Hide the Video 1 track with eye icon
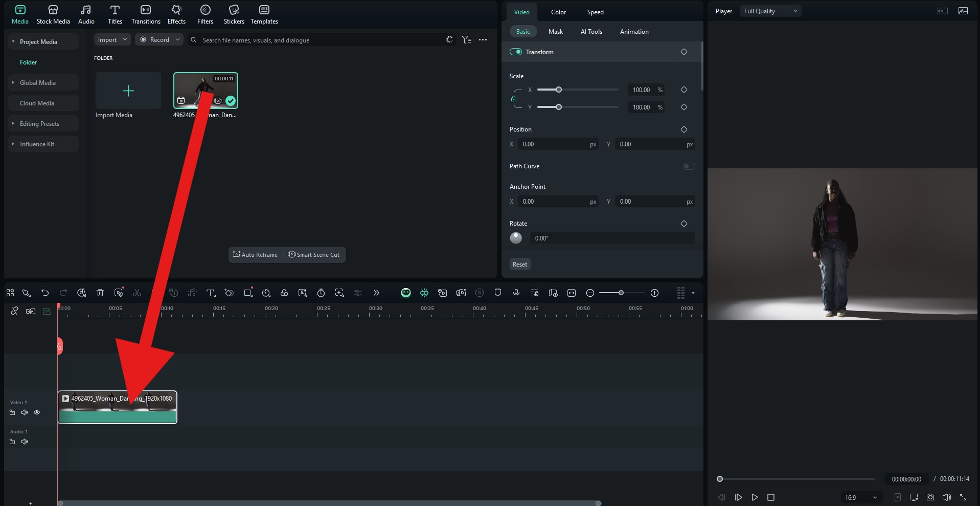The width and height of the screenshot is (980, 506). pos(37,412)
